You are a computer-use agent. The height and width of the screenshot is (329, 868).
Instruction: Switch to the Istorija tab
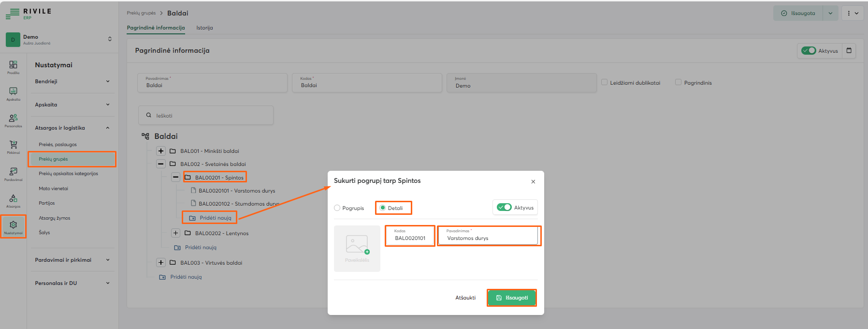tap(204, 28)
